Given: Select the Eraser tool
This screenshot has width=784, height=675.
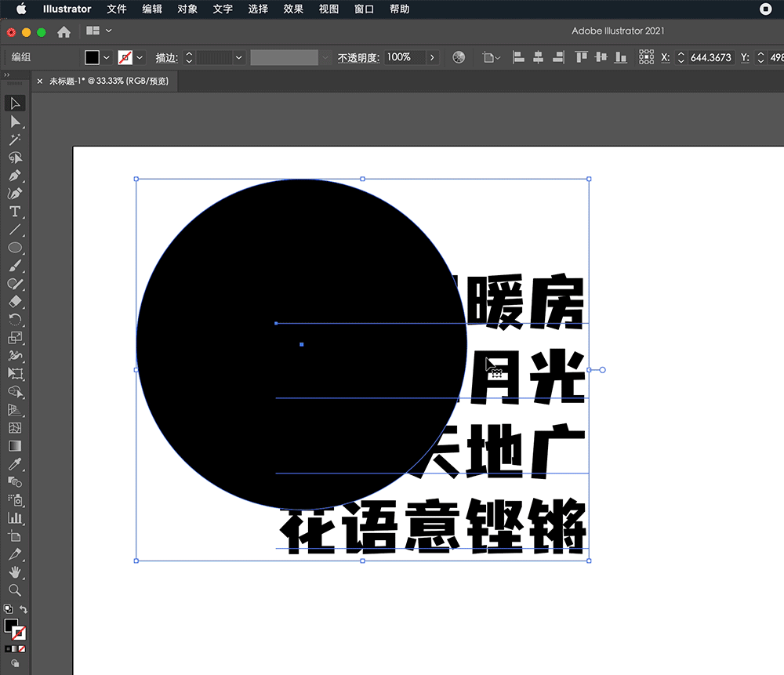Looking at the screenshot, I should click(x=15, y=302).
